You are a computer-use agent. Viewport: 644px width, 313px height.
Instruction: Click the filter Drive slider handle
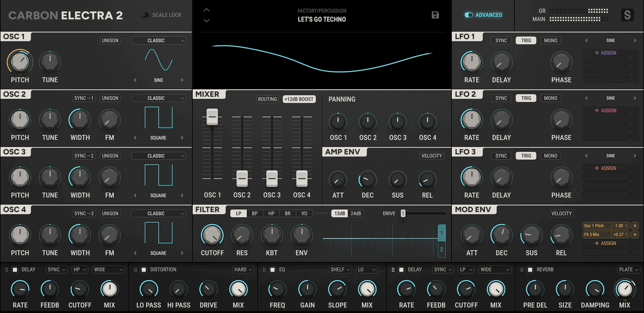coord(403,214)
